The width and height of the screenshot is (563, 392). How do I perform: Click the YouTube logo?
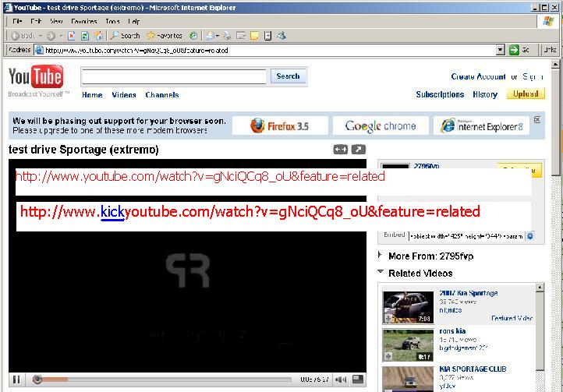pyautogui.click(x=36, y=78)
